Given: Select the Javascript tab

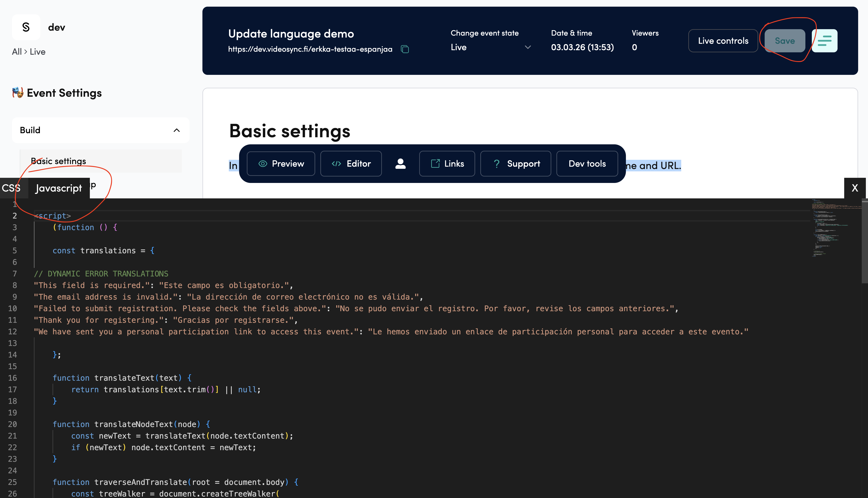Looking at the screenshot, I should (59, 188).
